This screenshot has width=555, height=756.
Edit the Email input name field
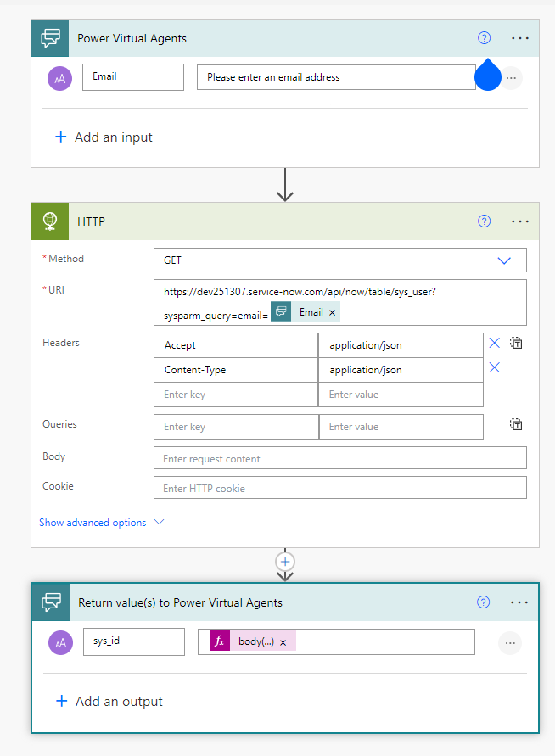(133, 77)
